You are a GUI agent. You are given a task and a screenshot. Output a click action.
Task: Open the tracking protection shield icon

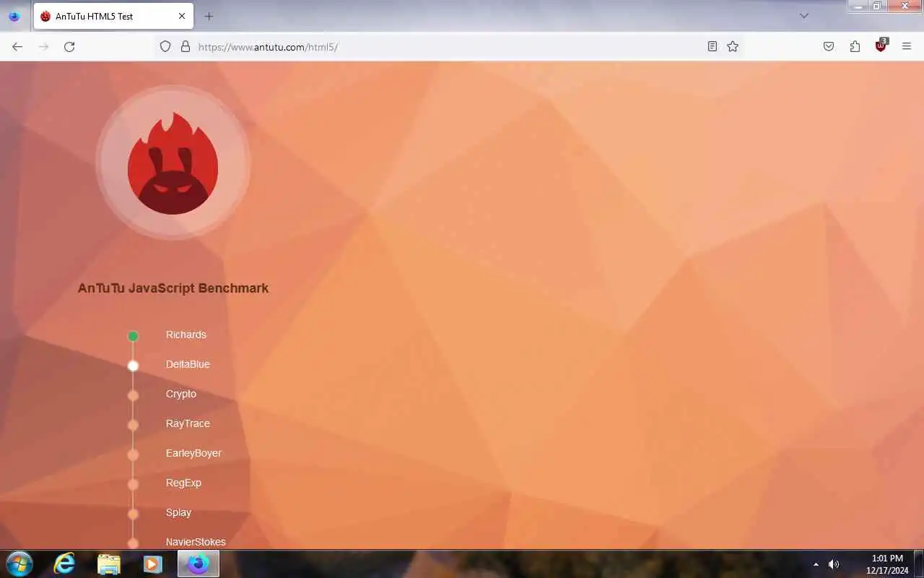(x=165, y=46)
